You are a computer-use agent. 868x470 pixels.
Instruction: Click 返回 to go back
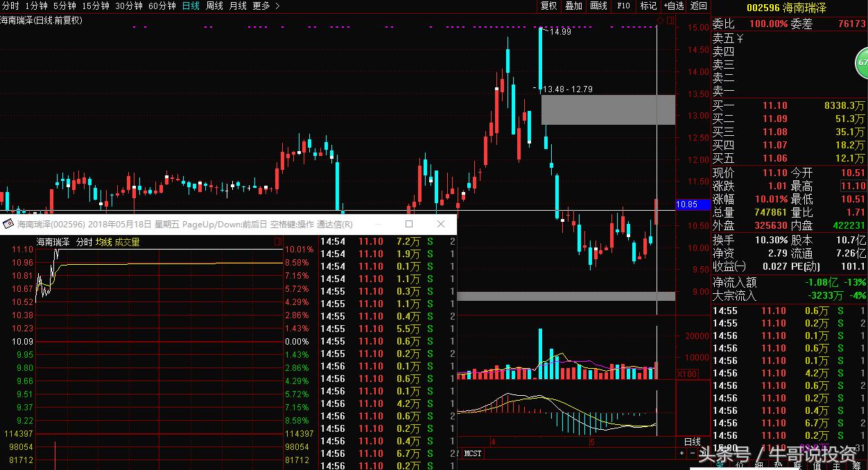tap(698, 6)
